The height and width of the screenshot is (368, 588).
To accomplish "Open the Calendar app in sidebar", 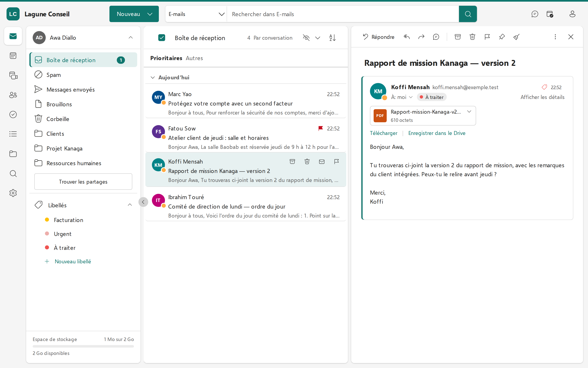I will [13, 56].
